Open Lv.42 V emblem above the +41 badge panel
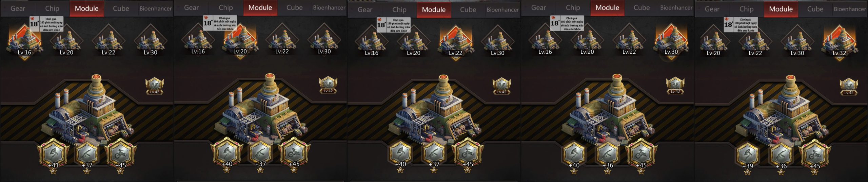 coord(155,86)
